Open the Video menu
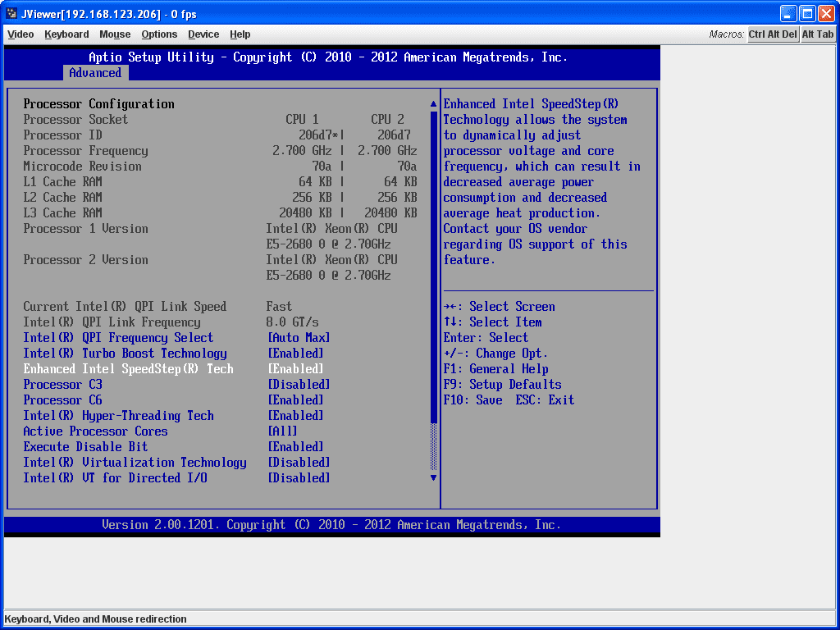Screen dimensions: 840x630 (x=21, y=34)
